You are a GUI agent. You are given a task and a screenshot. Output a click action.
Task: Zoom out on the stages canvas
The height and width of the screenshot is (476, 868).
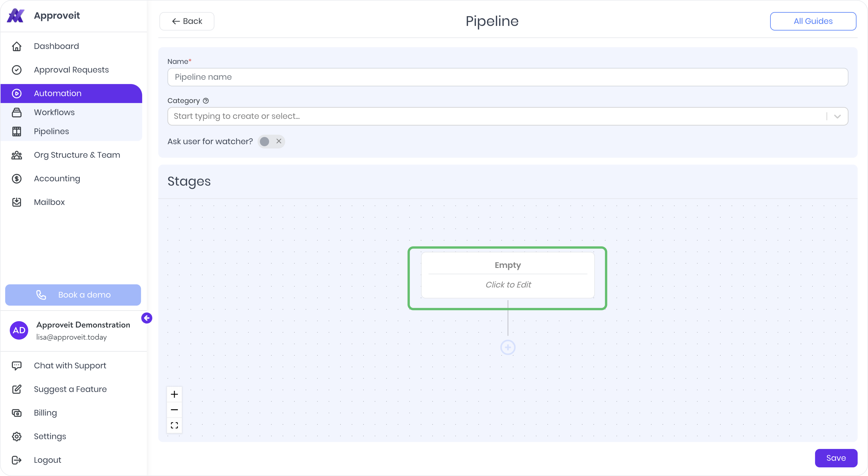[174, 410]
